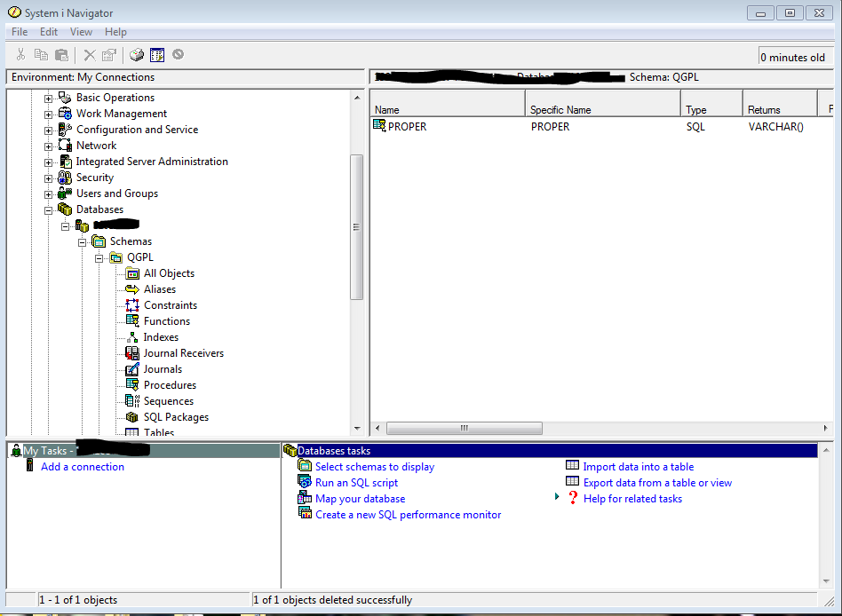Click the Users and Groups icon
The image size is (842, 616).
click(65, 193)
